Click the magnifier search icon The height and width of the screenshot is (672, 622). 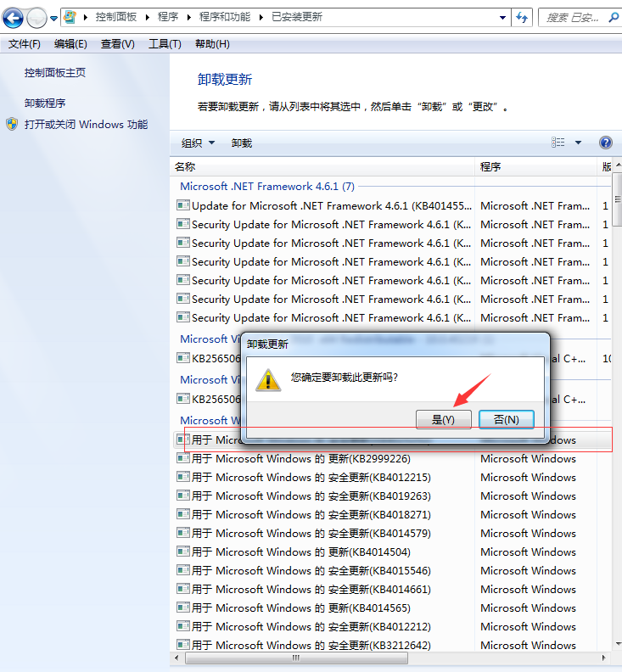tap(614, 17)
